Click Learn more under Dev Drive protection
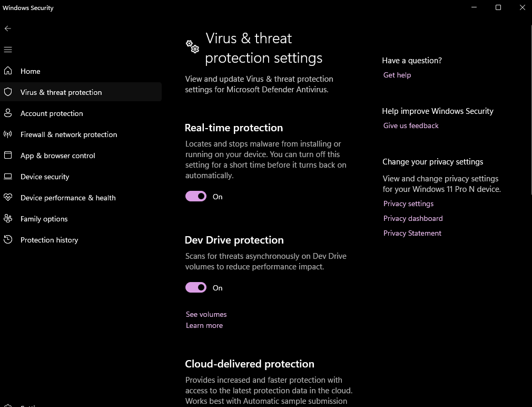This screenshot has width=532, height=407. click(204, 325)
